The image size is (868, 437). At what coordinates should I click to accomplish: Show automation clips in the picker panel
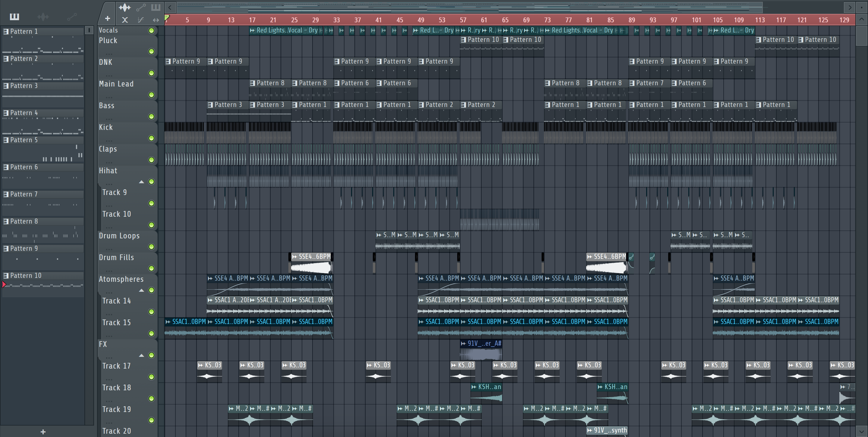pyautogui.click(x=71, y=17)
